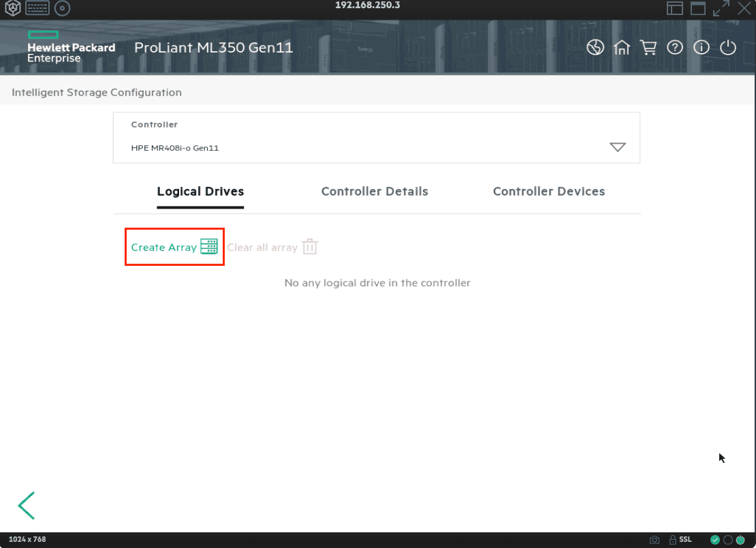The width and height of the screenshot is (756, 548).
Task: Click the power icon in HPE header
Action: tap(728, 48)
